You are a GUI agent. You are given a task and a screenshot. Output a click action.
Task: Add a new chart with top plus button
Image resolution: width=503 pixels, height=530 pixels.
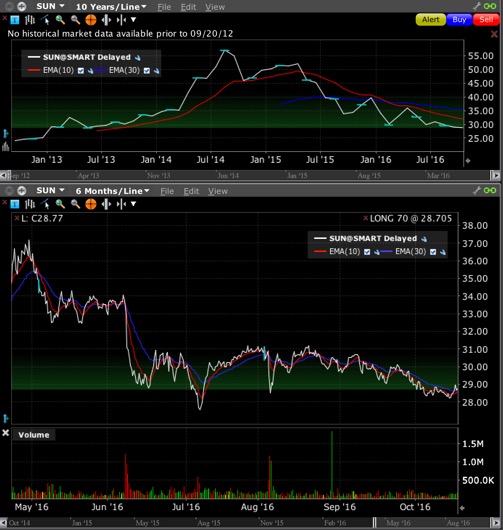tap(22, 6)
